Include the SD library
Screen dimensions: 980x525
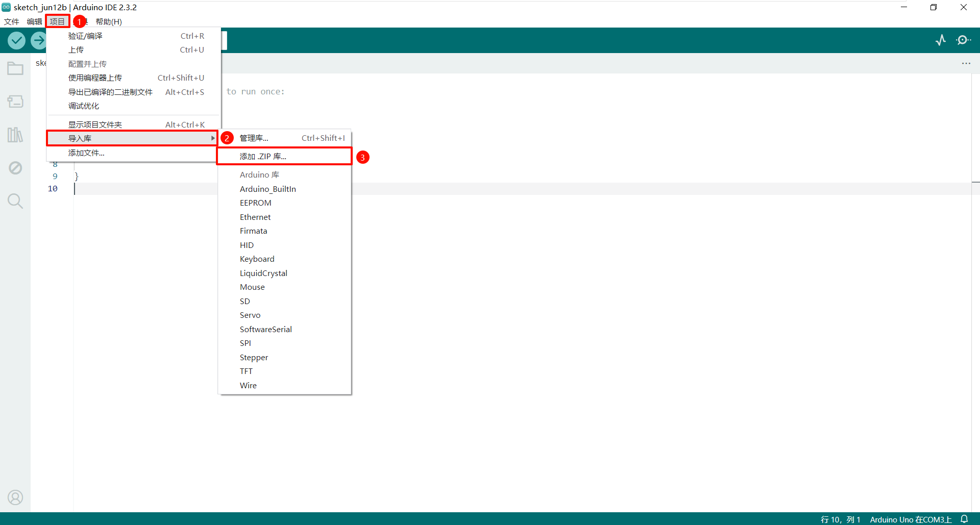pyautogui.click(x=285, y=301)
